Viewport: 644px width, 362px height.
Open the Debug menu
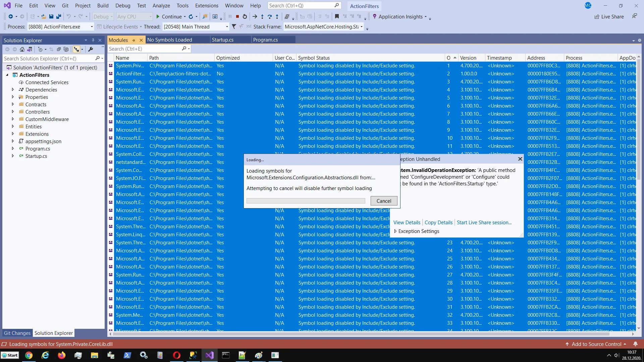[123, 6]
